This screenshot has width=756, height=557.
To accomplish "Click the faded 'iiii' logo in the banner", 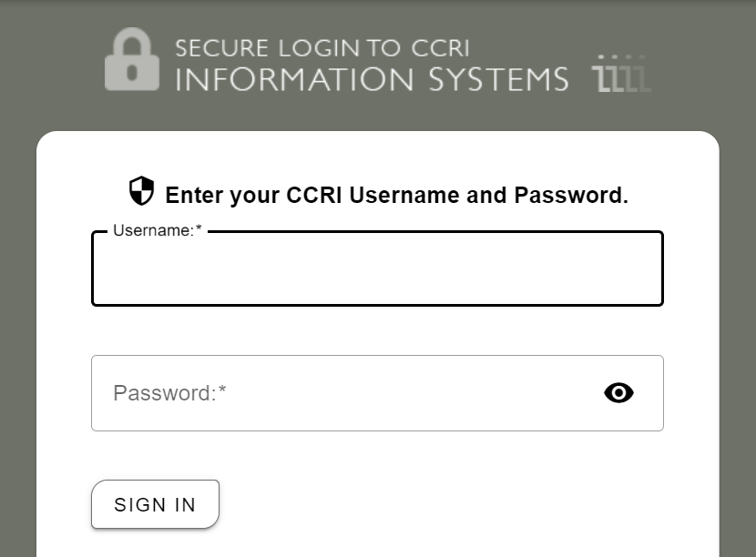I will [621, 78].
